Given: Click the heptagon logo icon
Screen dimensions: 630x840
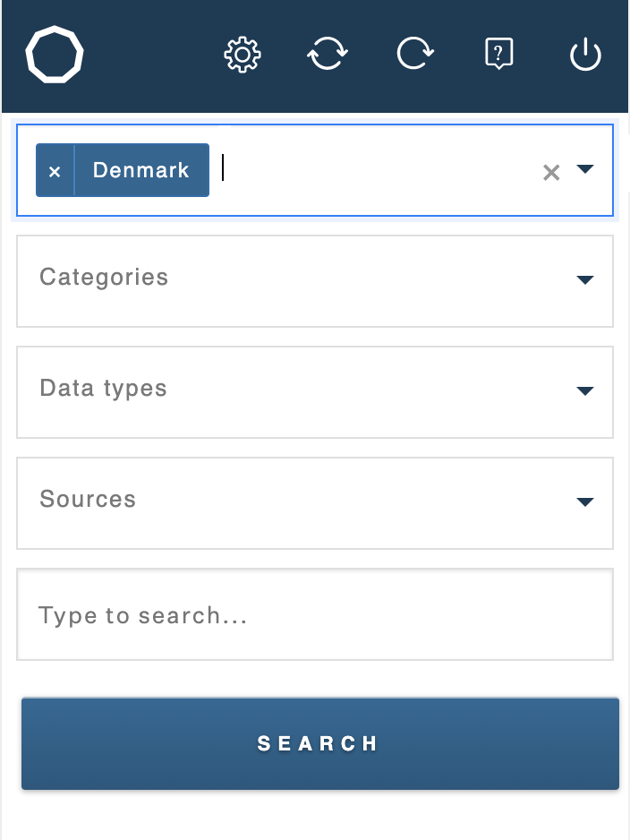Looking at the screenshot, I should 55,54.
